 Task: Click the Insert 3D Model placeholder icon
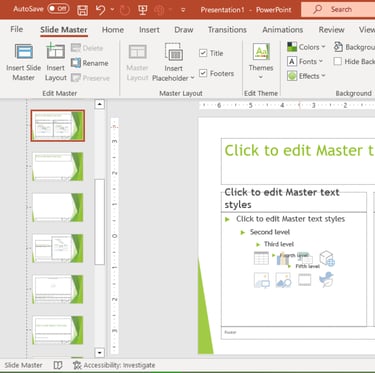click(x=327, y=258)
